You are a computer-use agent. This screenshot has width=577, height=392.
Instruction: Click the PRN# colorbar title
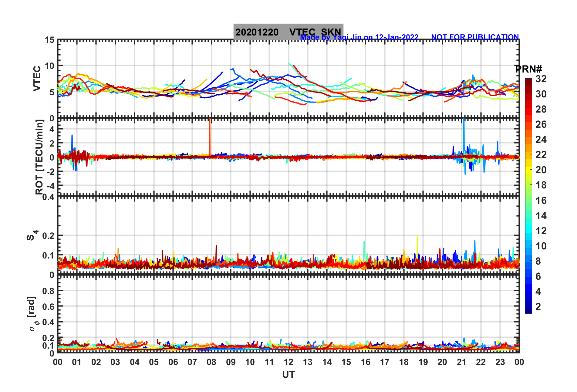[x=528, y=69]
